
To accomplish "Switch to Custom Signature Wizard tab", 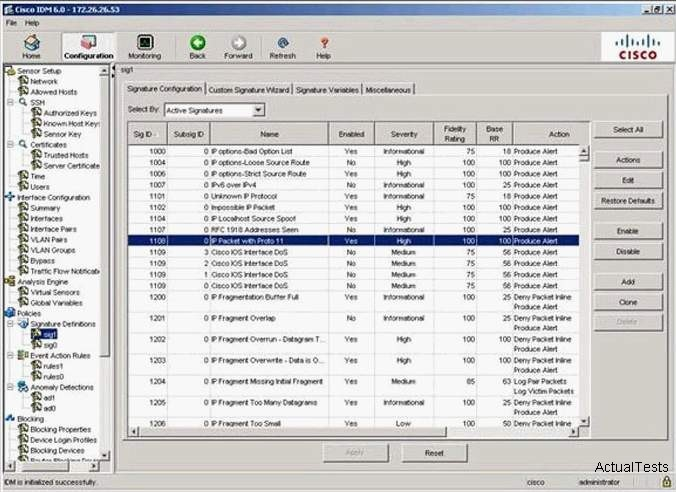I will tap(249, 90).
